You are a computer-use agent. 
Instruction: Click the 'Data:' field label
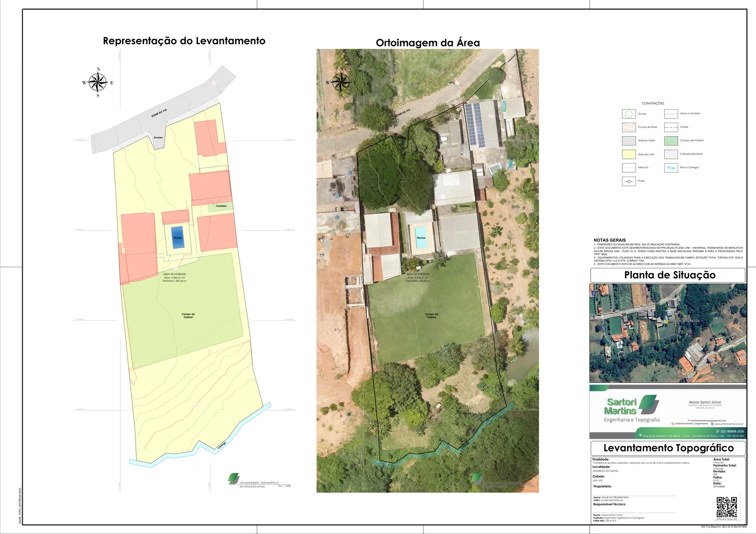tap(717, 483)
